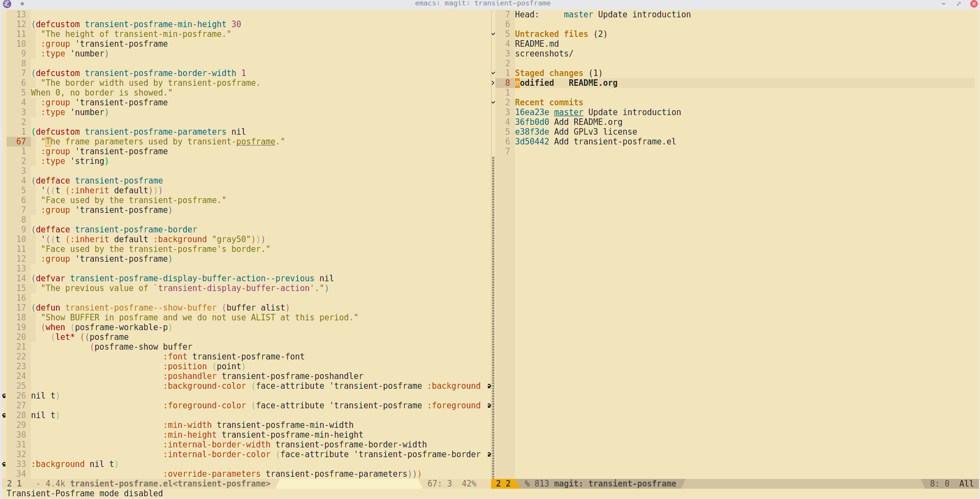
Task: Click the orange 2 2 window number badge
Action: pyautogui.click(x=503, y=484)
